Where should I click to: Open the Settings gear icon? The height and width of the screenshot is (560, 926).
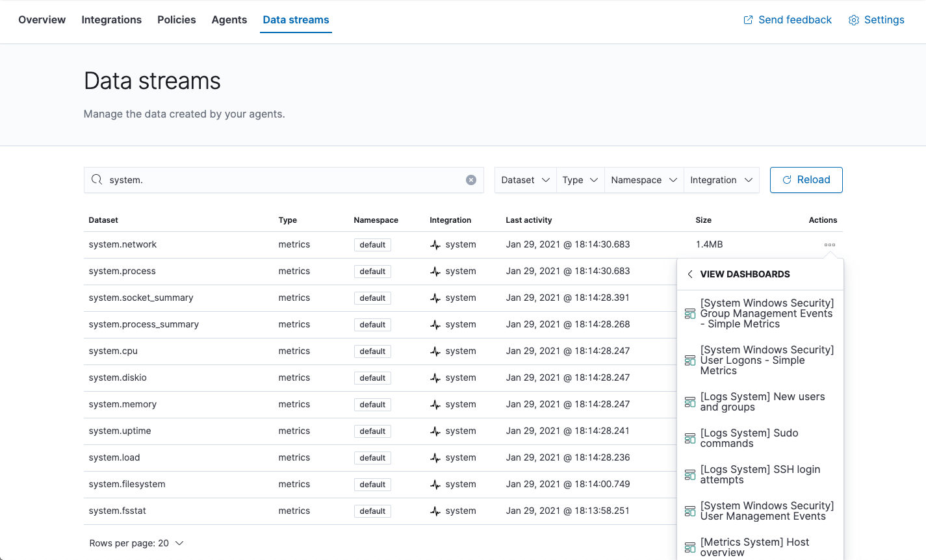853,20
